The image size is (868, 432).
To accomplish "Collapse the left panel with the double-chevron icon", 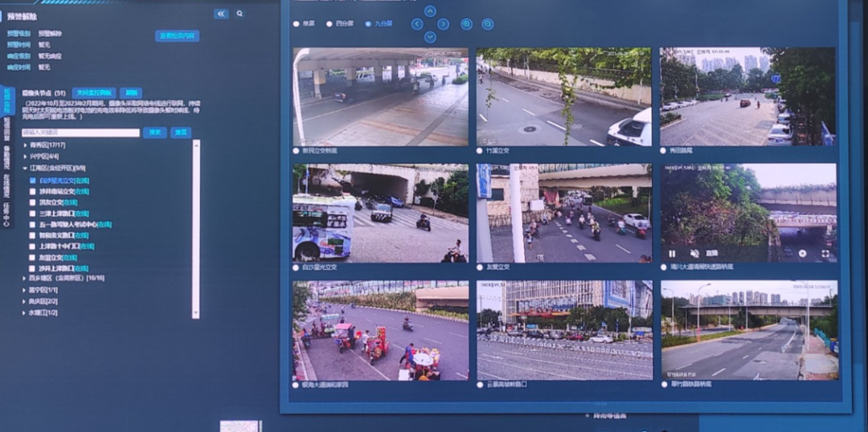I will pos(222,14).
